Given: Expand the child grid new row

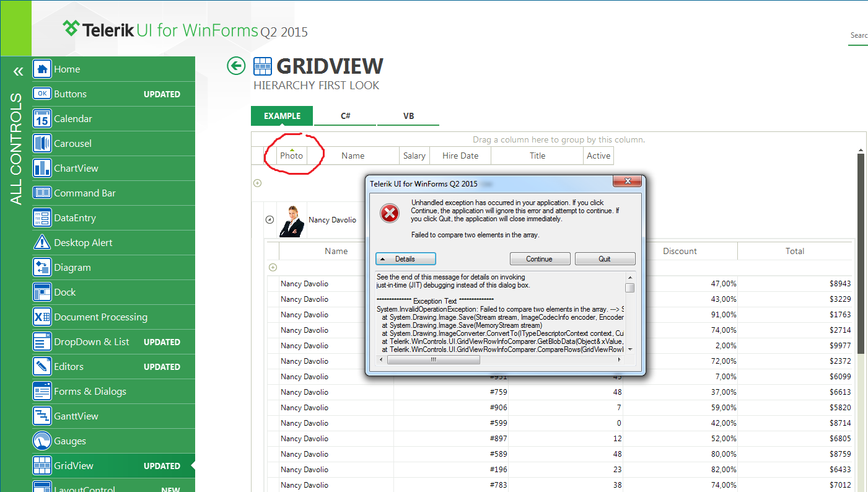Looking at the screenshot, I should point(273,267).
